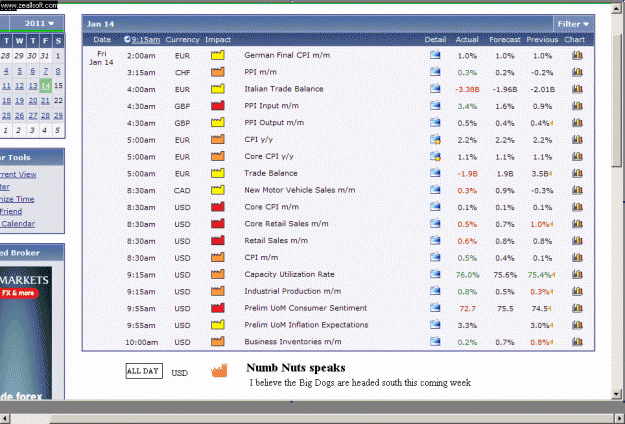This screenshot has height=424, width=625.
Task: Click Prelim UoM Consumer Sentiment event name
Action: coord(305,308)
